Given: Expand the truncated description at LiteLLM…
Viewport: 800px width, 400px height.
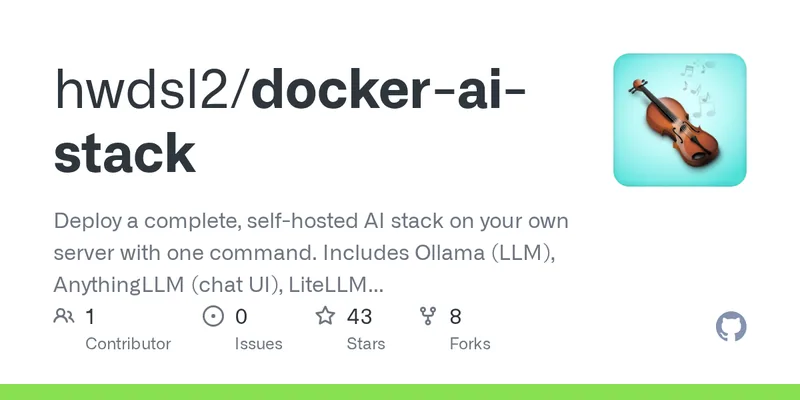Looking at the screenshot, I should pos(336,285).
